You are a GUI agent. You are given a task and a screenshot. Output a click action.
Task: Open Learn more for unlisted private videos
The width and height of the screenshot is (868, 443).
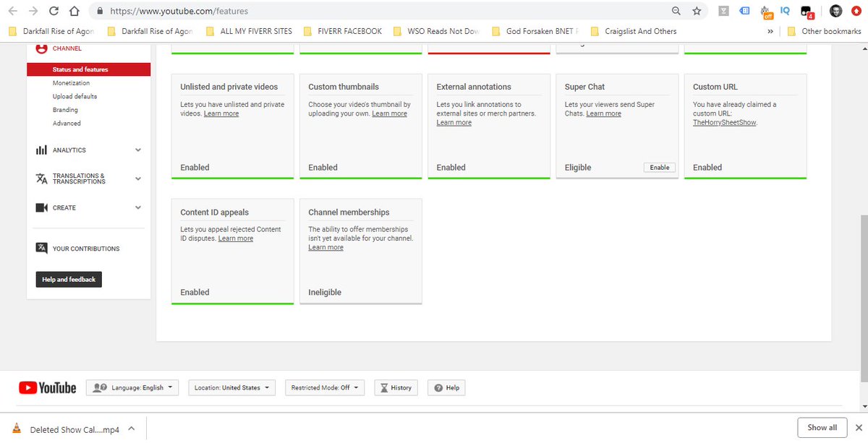[x=221, y=114]
